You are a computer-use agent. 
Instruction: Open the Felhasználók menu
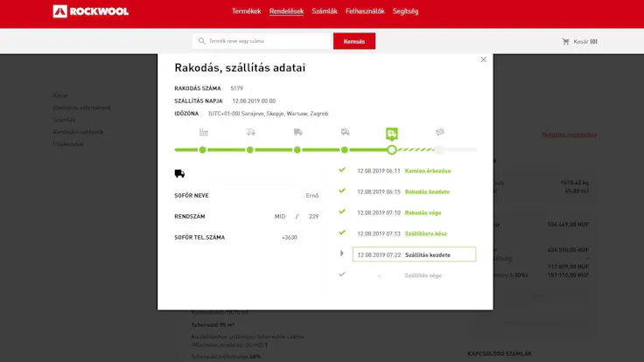365,11
